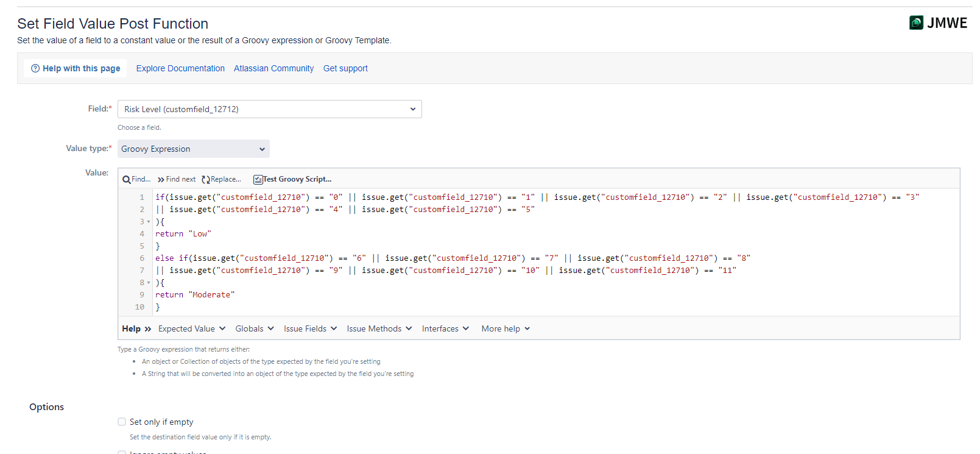The height and width of the screenshot is (454, 980).
Task: Click line 2 of the Groovy code
Action: [x=345, y=210]
